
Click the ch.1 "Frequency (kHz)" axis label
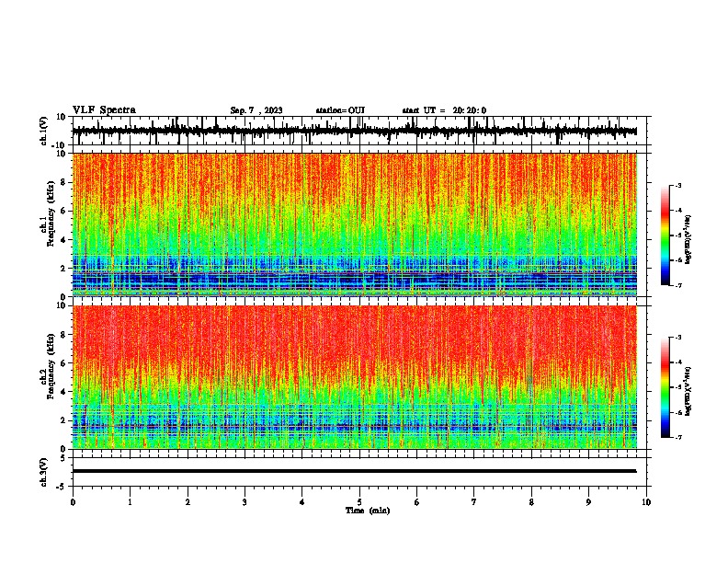click(x=51, y=213)
